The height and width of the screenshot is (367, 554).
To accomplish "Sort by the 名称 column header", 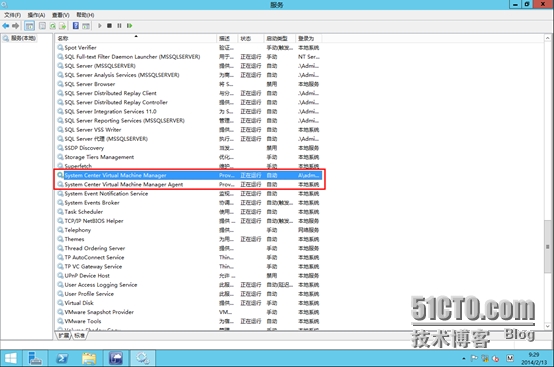I will coord(136,38).
